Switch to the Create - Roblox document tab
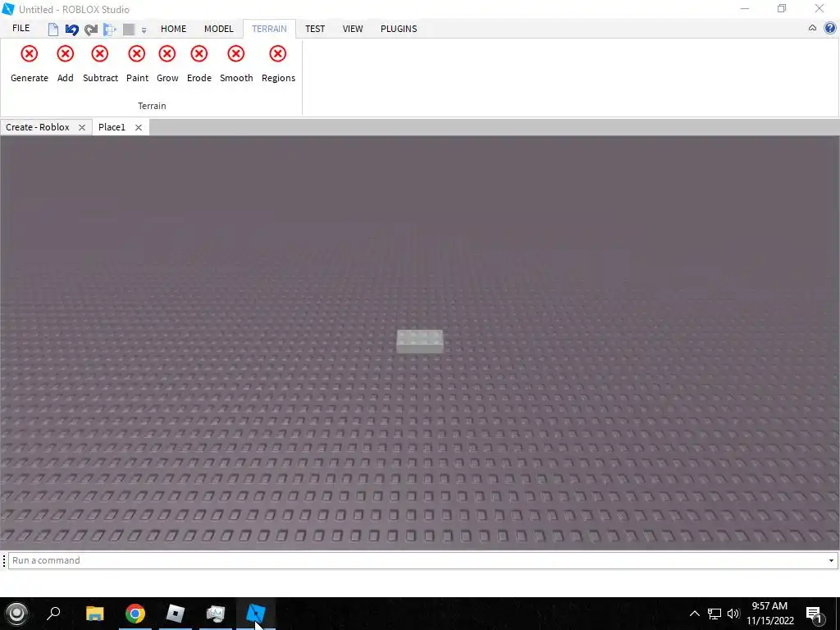Image resolution: width=840 pixels, height=630 pixels. click(x=38, y=127)
